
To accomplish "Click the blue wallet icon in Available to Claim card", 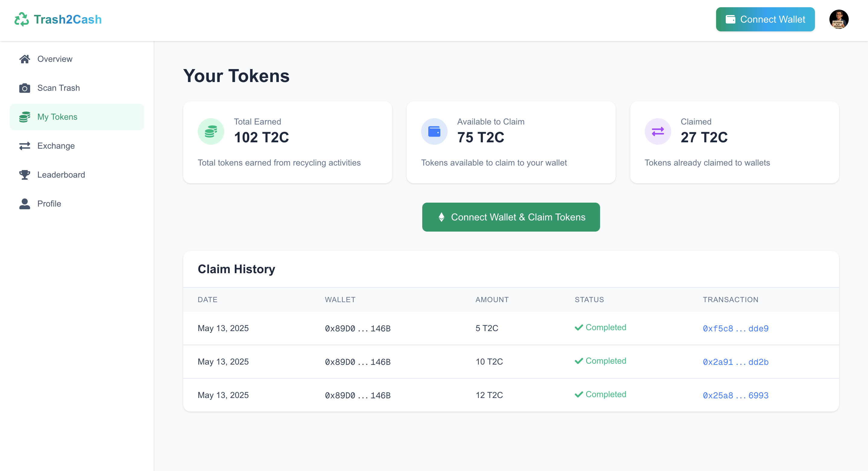I will coord(434,131).
